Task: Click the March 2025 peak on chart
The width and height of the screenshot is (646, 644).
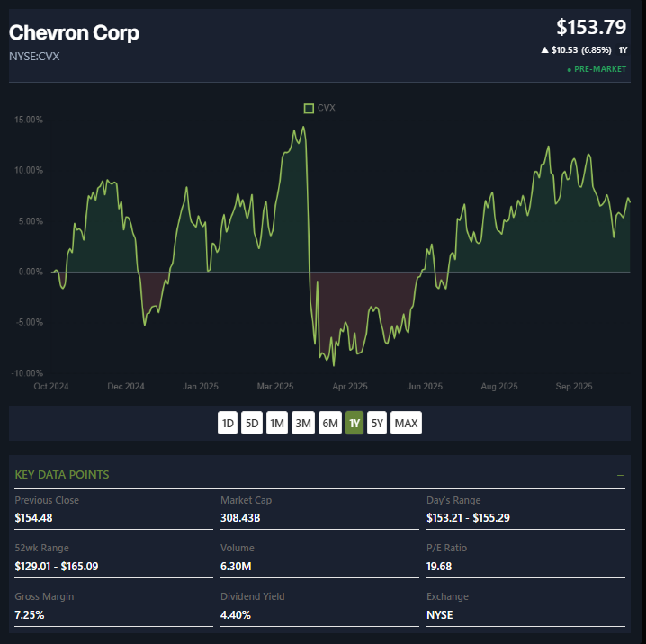Action: coord(303,127)
